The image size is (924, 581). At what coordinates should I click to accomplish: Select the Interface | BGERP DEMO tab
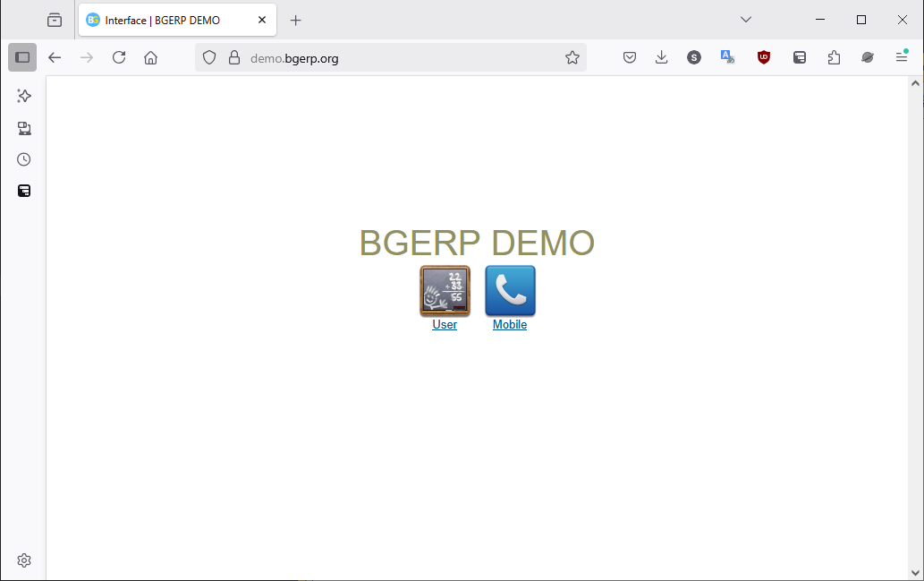165,20
